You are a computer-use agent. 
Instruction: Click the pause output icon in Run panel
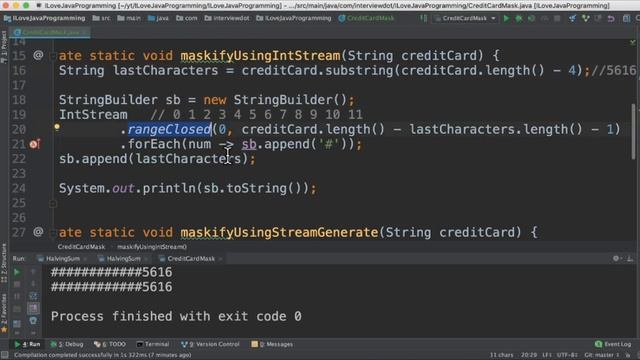pos(17,296)
